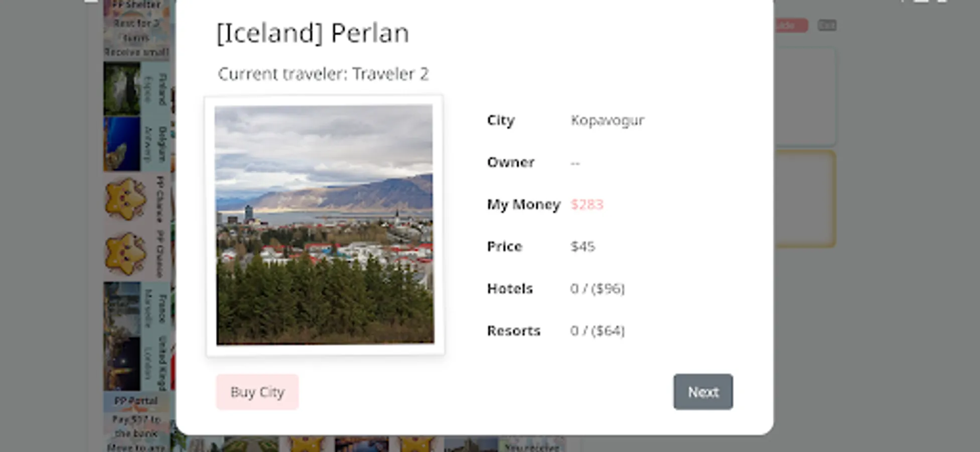Select the France Marseille board tile
This screenshot has height=452, width=980.
coord(135,309)
